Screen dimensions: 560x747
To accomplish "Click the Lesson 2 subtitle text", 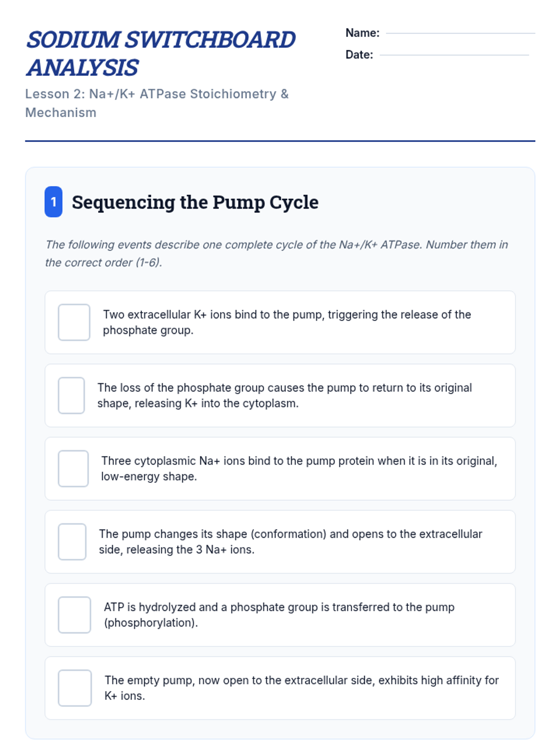I will [157, 103].
